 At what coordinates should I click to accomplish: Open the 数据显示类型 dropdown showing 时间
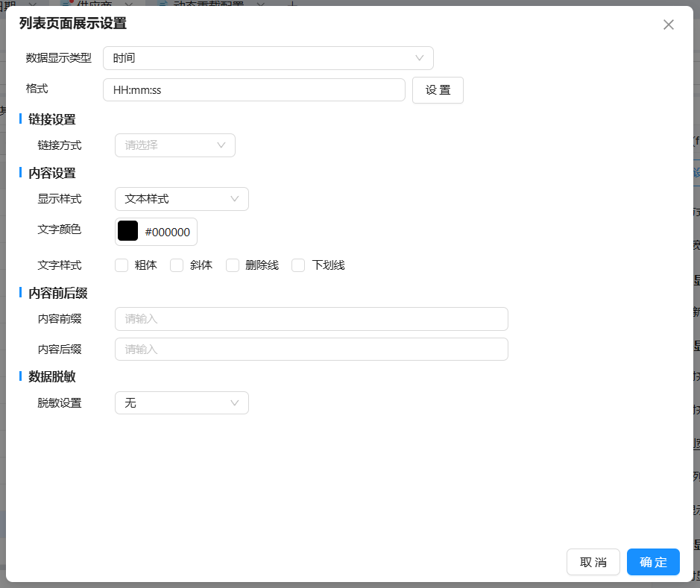(268, 58)
